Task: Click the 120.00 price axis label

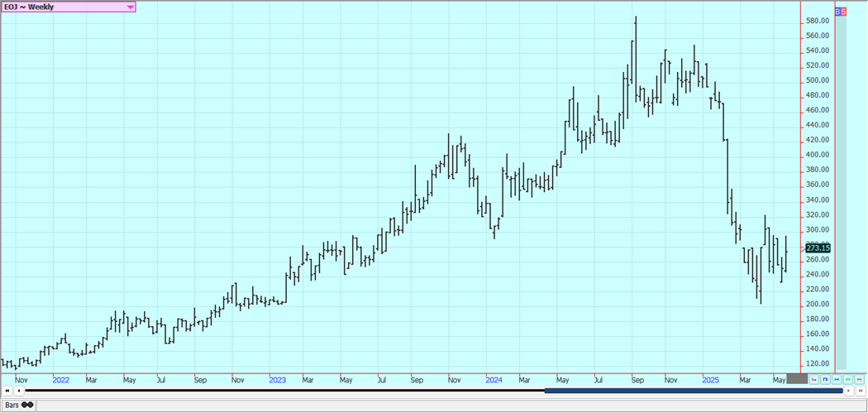Action: point(818,363)
